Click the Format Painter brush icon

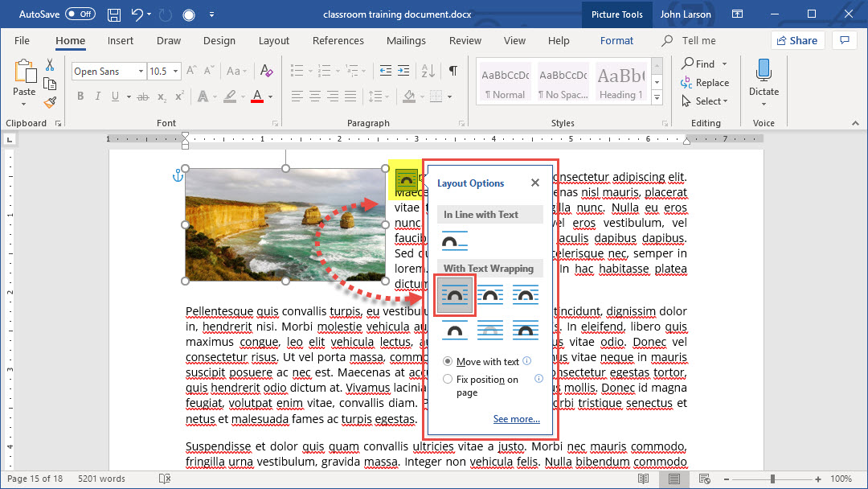pos(50,102)
